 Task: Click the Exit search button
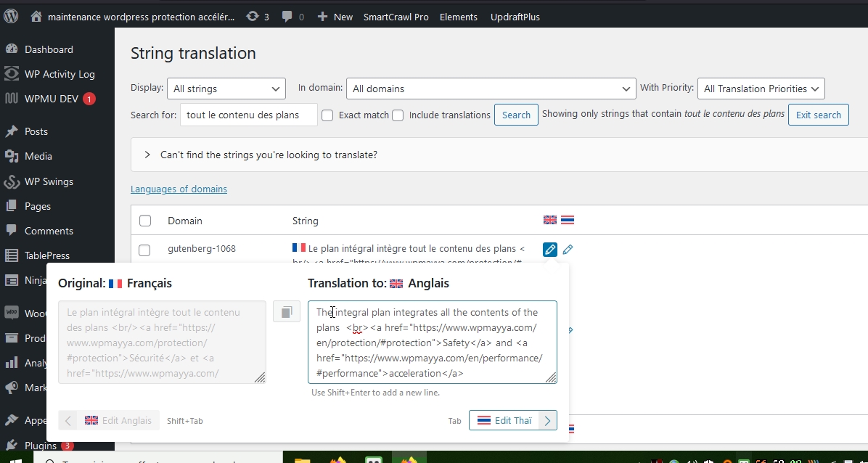tap(818, 115)
